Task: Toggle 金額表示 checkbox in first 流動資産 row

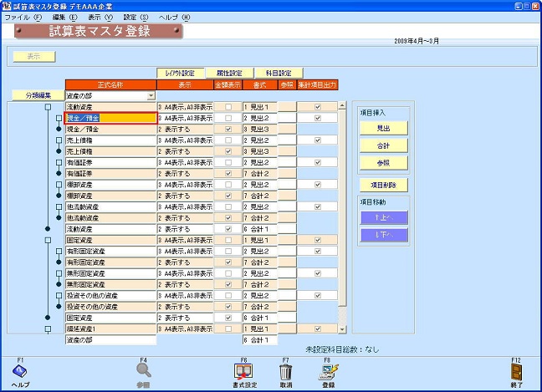Action: [x=228, y=107]
